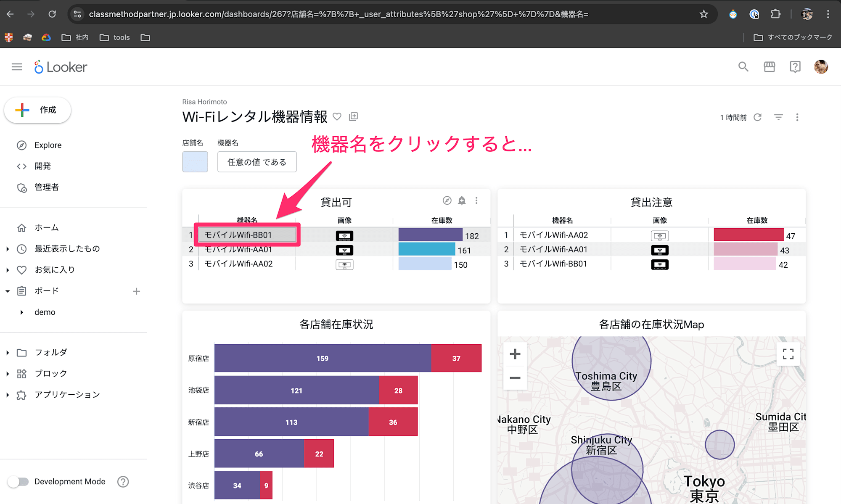Expand お気に入り section arrow

8,270
